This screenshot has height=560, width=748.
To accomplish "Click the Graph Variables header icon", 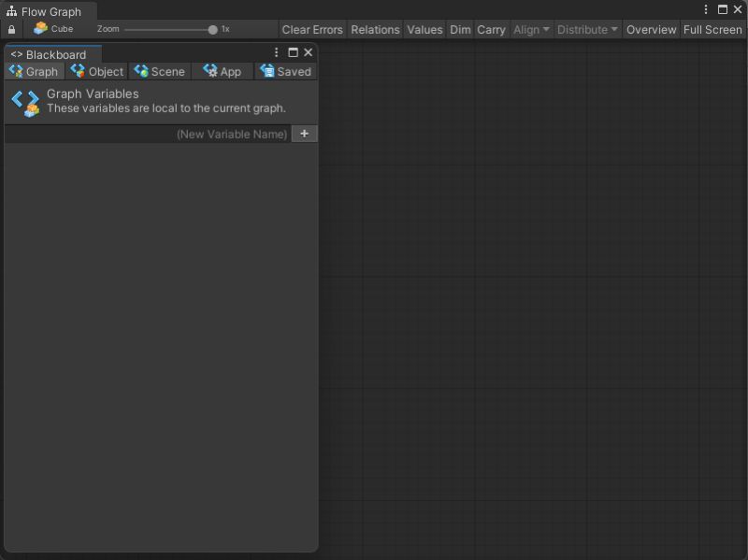I will tap(24, 101).
